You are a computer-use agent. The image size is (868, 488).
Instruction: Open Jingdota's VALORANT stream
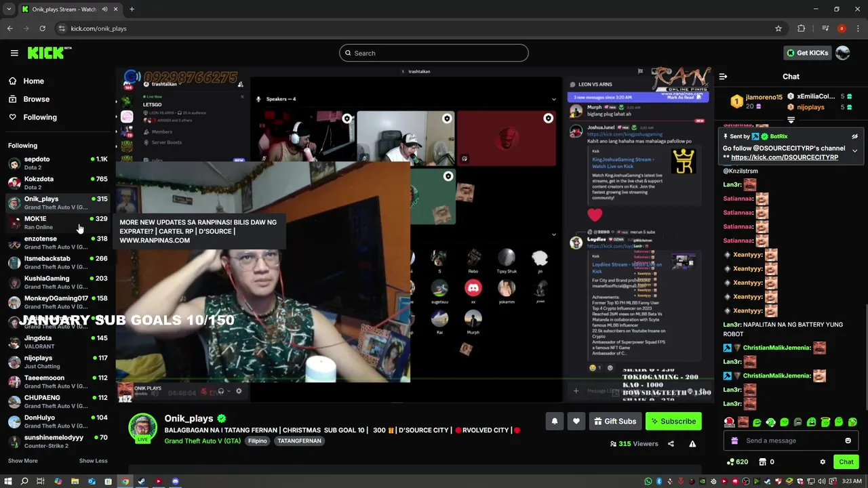point(58,342)
